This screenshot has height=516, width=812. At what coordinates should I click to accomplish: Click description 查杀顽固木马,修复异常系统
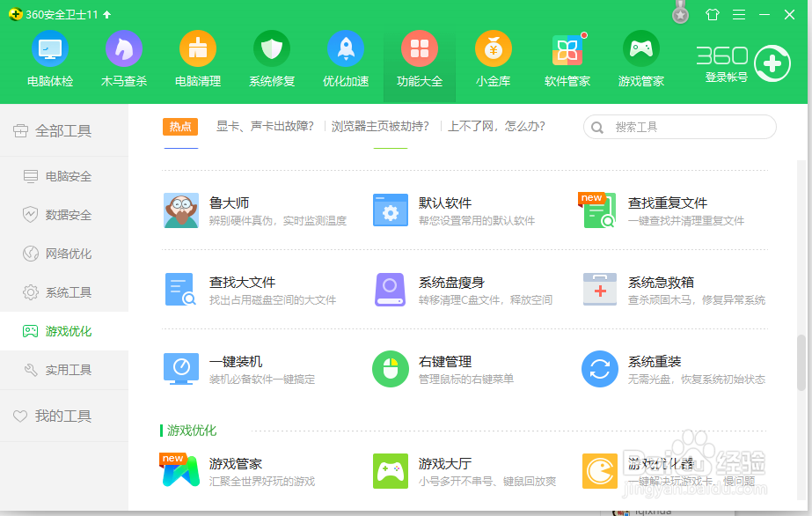[x=697, y=299]
